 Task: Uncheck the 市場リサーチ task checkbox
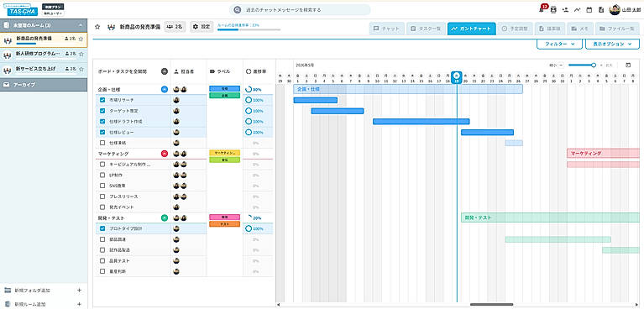click(x=102, y=100)
